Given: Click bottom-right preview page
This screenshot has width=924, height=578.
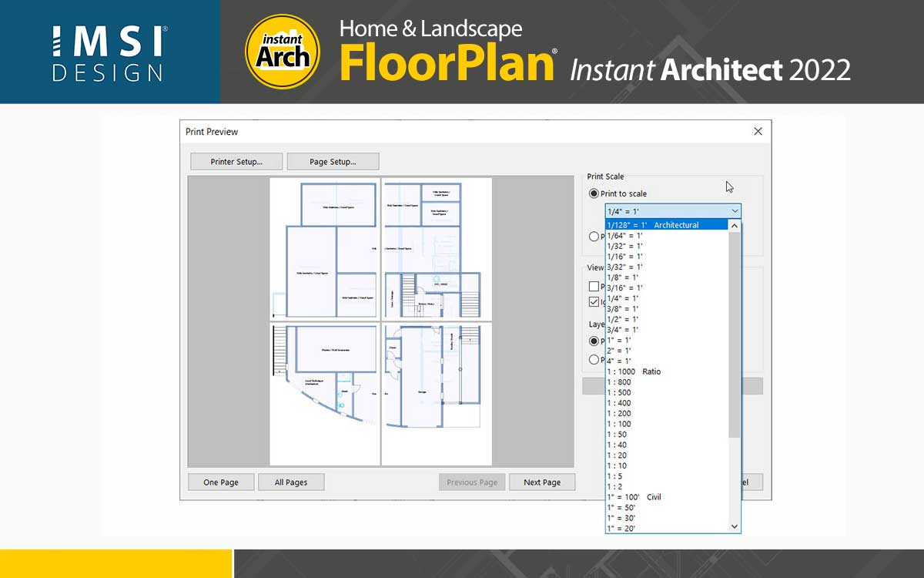Looking at the screenshot, I should click(x=437, y=394).
